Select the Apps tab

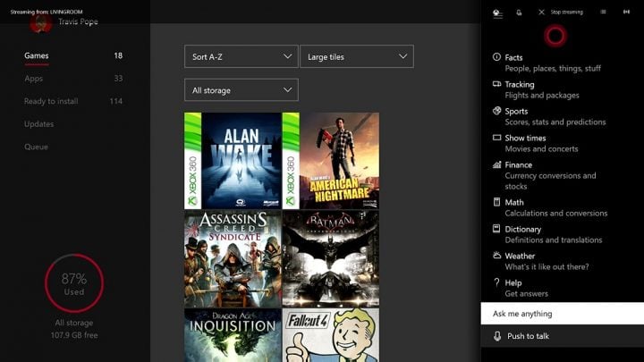pos(73,79)
